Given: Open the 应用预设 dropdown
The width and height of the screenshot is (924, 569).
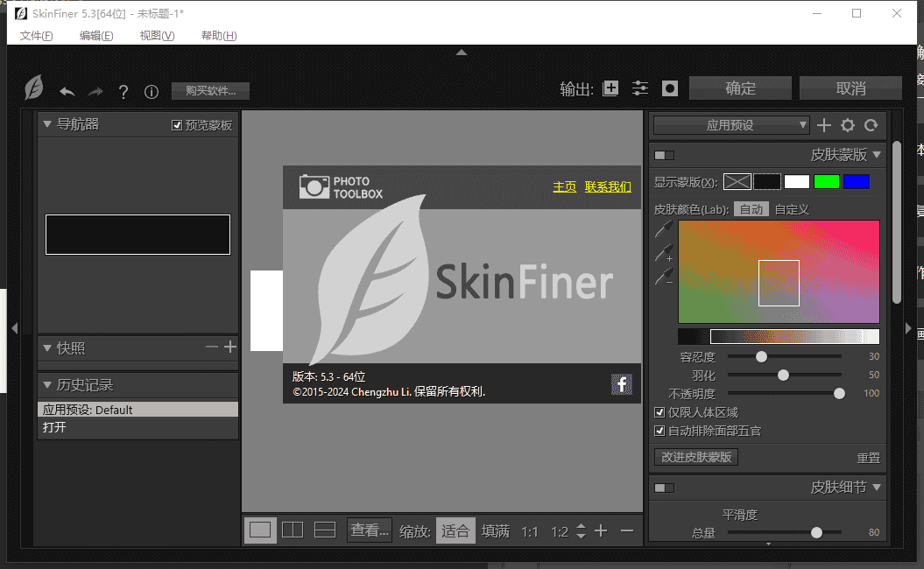Looking at the screenshot, I should [x=731, y=125].
